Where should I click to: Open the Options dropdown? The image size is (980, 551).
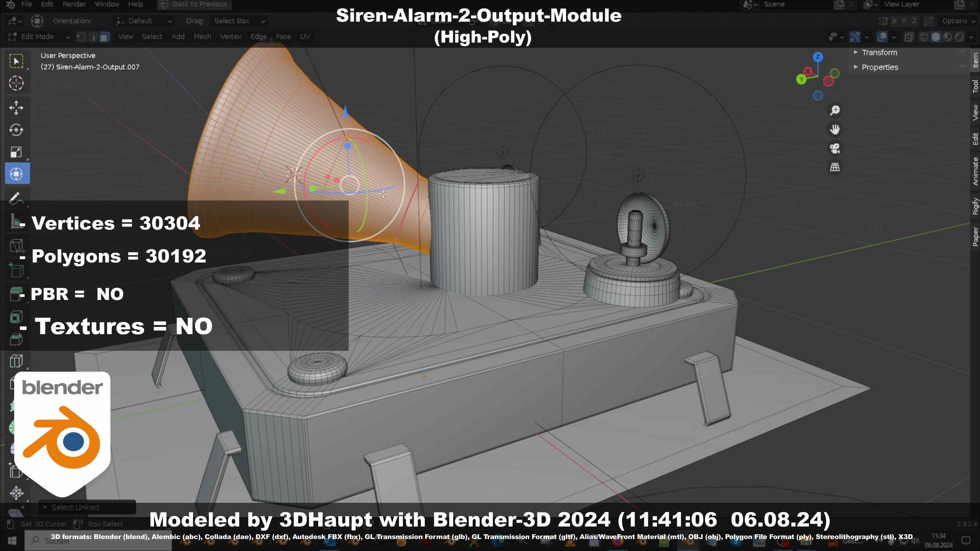point(958,21)
